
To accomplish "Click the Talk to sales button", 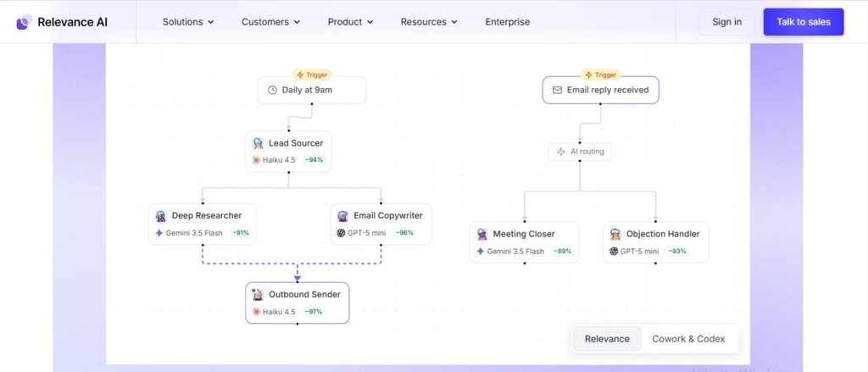I will pyautogui.click(x=804, y=22).
